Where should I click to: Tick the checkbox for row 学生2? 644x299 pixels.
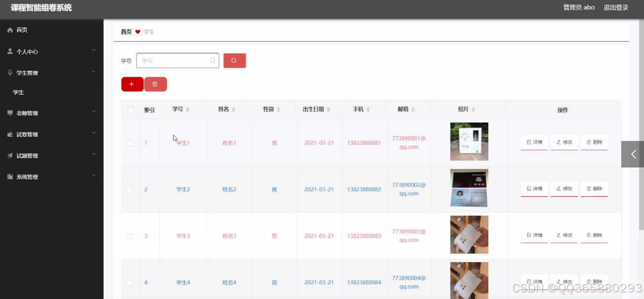point(130,190)
